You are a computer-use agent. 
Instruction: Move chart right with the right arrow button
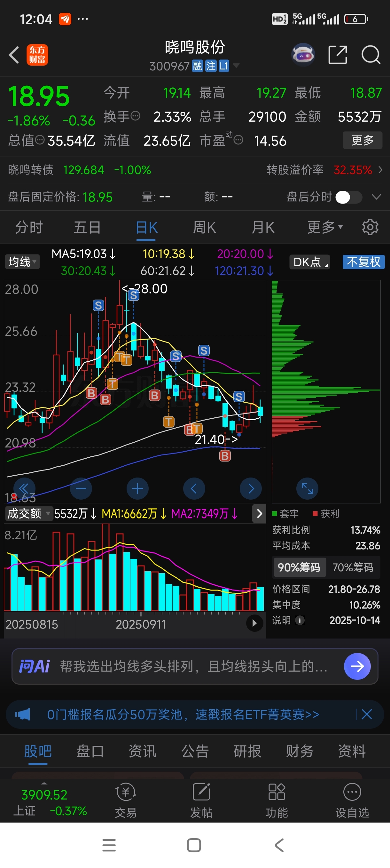click(x=251, y=489)
